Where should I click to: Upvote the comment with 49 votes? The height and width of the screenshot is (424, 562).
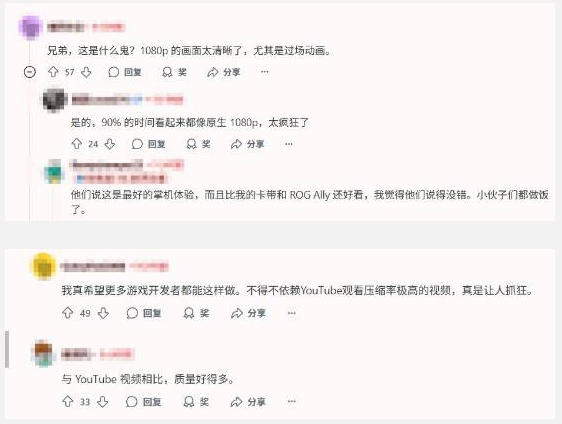tap(68, 313)
